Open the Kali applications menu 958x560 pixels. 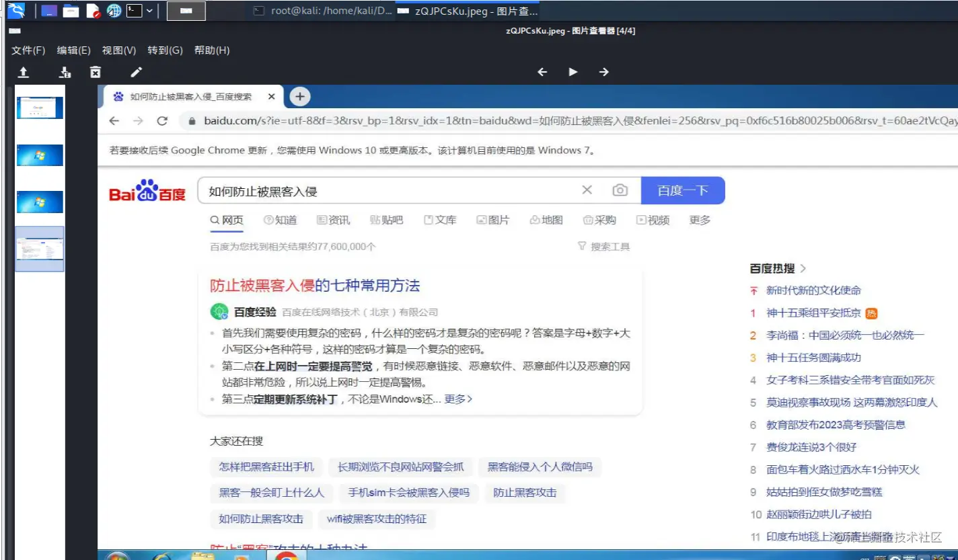[16, 11]
